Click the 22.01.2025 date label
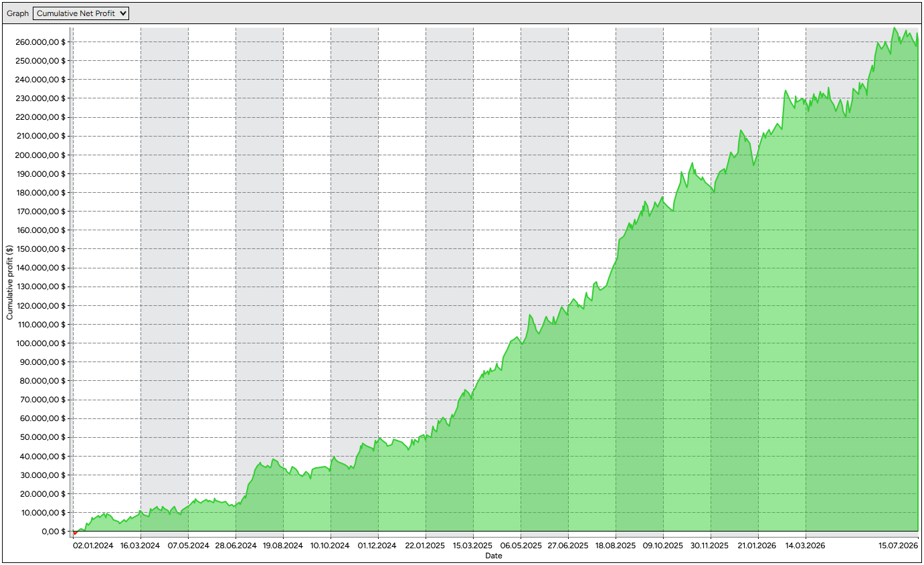 coord(426,546)
